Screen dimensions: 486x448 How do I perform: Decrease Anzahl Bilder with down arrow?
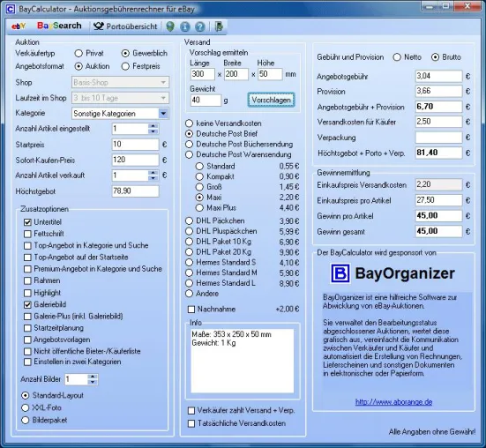(93, 383)
